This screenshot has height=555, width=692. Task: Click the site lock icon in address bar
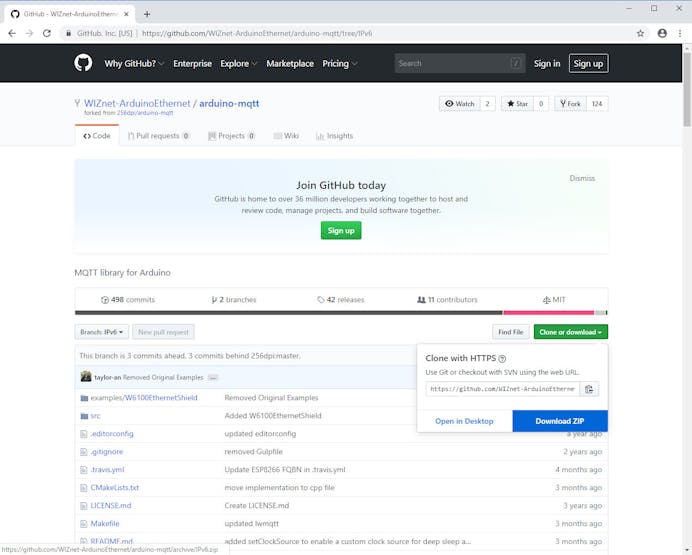tap(68, 33)
